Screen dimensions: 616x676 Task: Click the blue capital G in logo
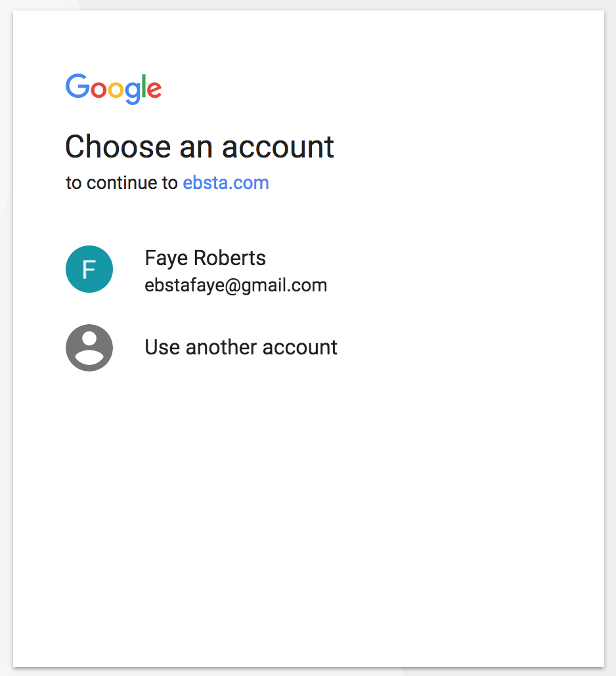[x=77, y=86]
